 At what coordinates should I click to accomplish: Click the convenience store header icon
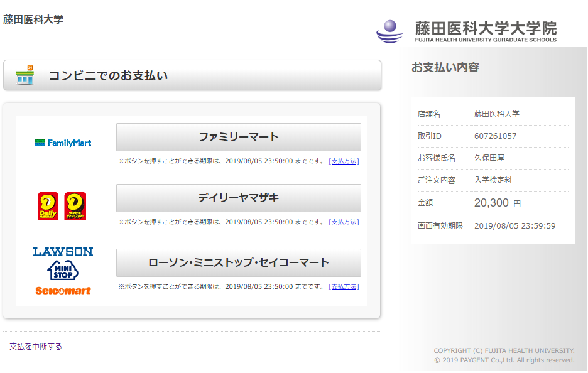[25, 75]
